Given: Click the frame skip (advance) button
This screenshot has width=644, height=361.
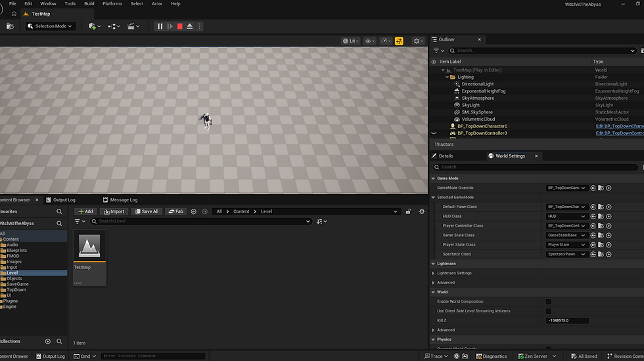Looking at the screenshot, I should coord(170,26).
